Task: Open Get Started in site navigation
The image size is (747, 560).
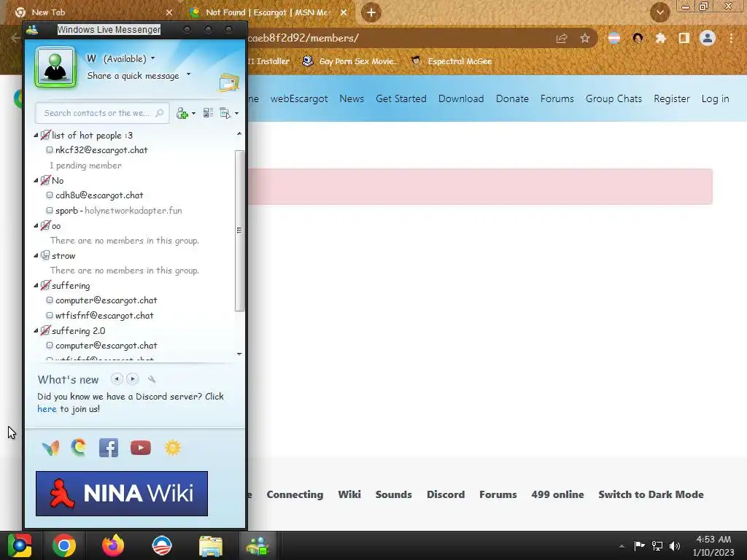Action: click(401, 98)
